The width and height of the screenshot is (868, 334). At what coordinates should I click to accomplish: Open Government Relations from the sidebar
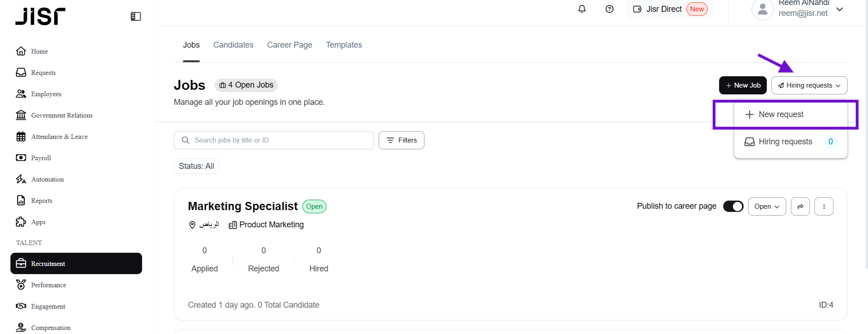[x=62, y=115]
